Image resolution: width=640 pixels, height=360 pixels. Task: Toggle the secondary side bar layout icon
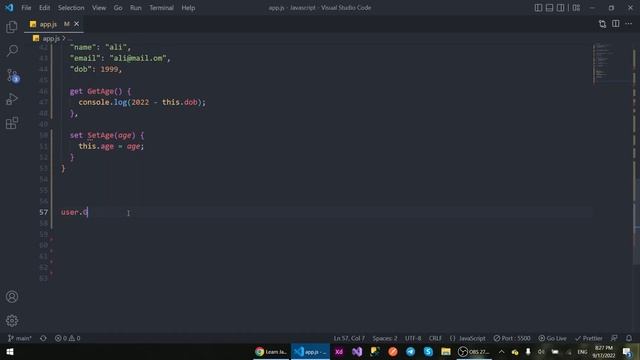point(561,8)
